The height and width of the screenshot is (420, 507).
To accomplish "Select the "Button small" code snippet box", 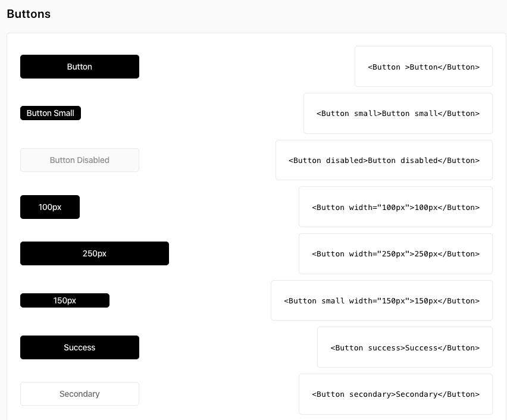I will (398, 113).
